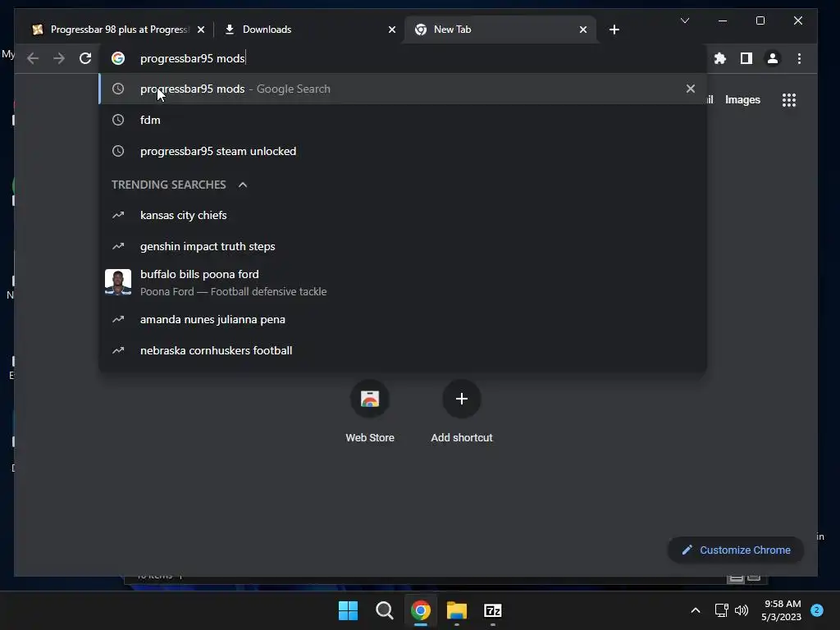Choose genshin impact truth steps suggestion
Viewport: 840px width, 630px height.
point(403,246)
